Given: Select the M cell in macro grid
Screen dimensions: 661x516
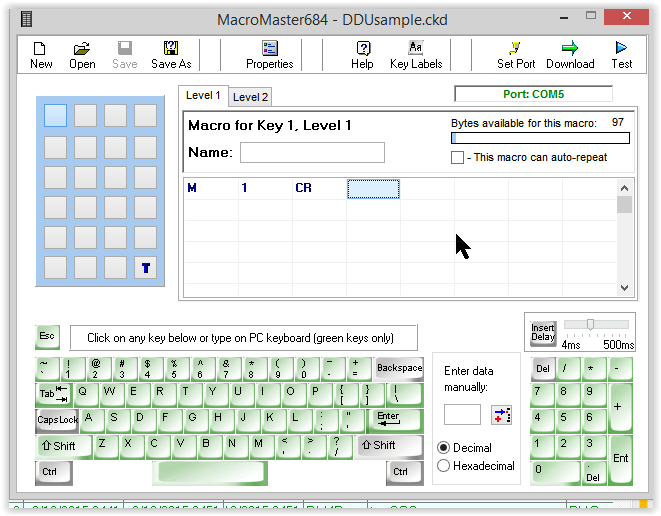Looking at the screenshot, I should click(x=211, y=188).
